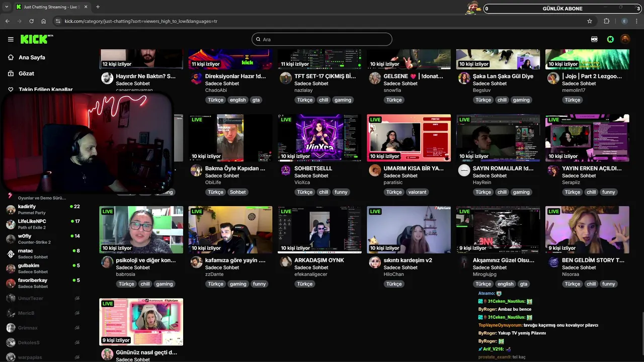This screenshot has width=644, height=362.
Task: View site information icon in address bar
Action: (x=58, y=21)
